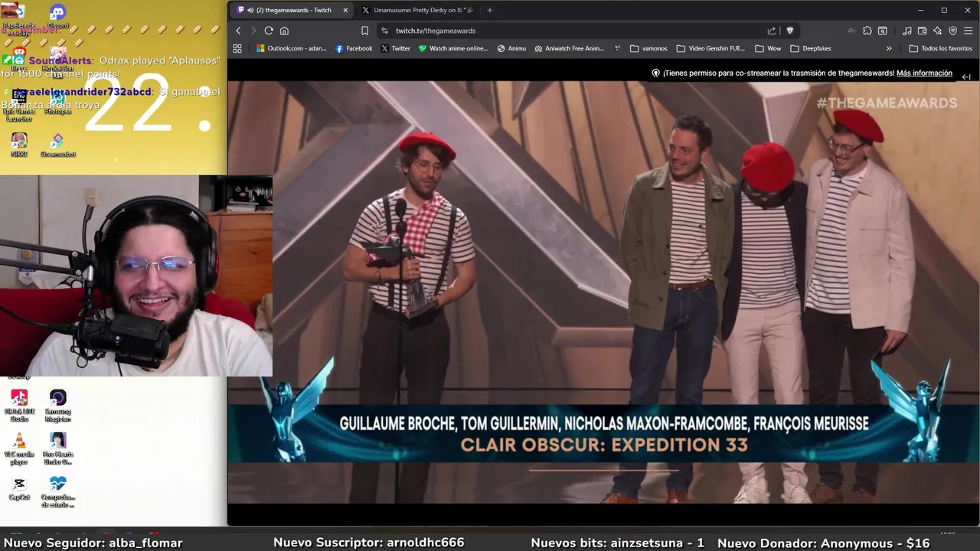Open the TikTok LIVE Studio shortcut
This screenshot has width=980, height=551.
pyautogui.click(x=18, y=406)
